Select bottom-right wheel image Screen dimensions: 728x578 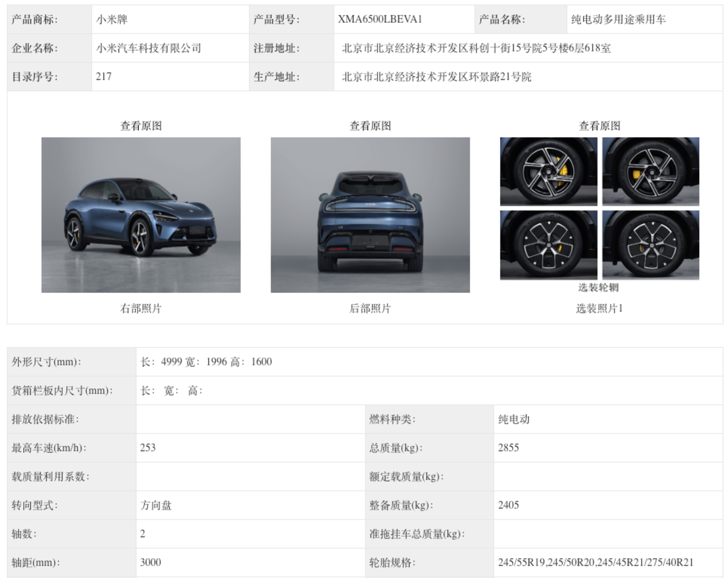651,245
